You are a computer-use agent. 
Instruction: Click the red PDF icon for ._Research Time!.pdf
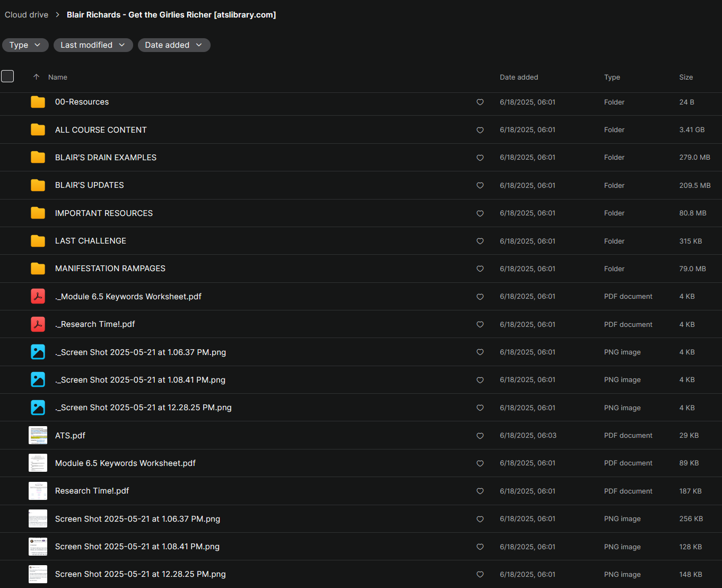tap(38, 324)
